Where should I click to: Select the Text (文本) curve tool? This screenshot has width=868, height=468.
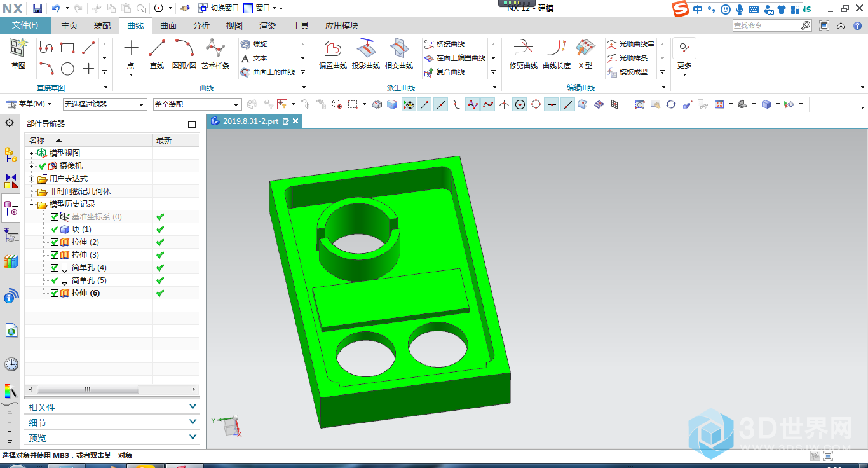(x=254, y=58)
